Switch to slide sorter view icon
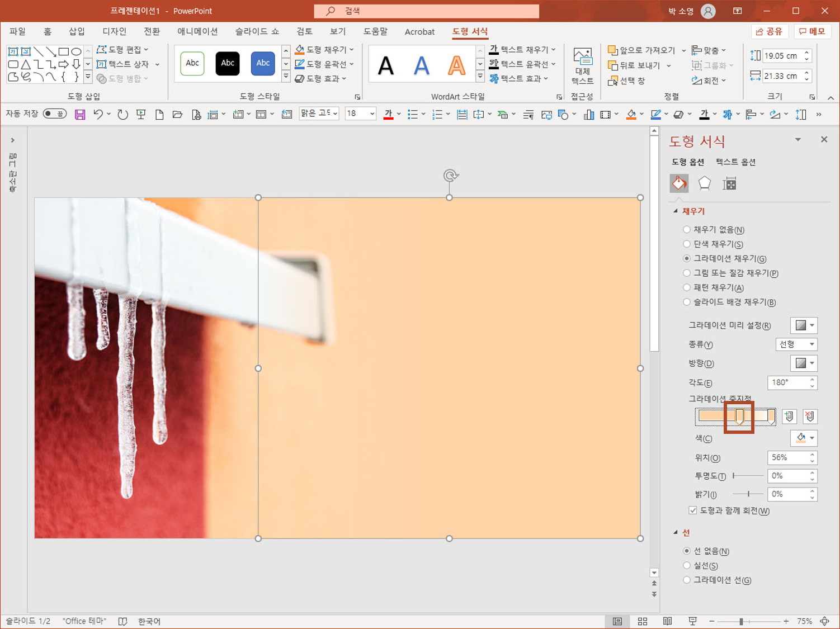Viewport: 840px width, 629px height. pos(643,621)
